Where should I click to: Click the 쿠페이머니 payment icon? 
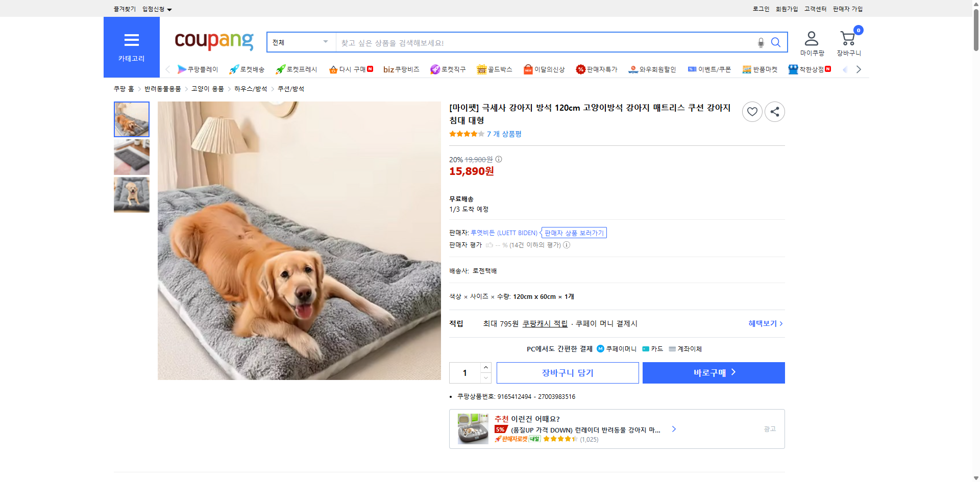pos(599,349)
